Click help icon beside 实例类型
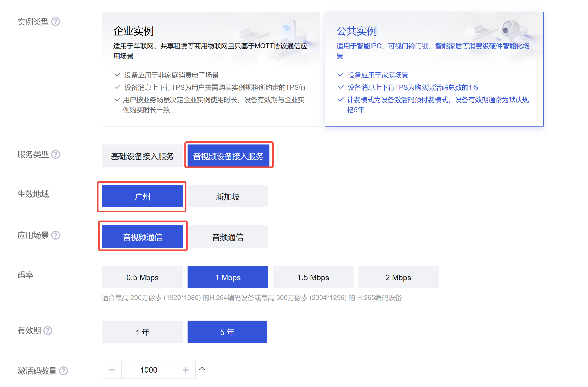The image size is (588, 387). [56, 22]
